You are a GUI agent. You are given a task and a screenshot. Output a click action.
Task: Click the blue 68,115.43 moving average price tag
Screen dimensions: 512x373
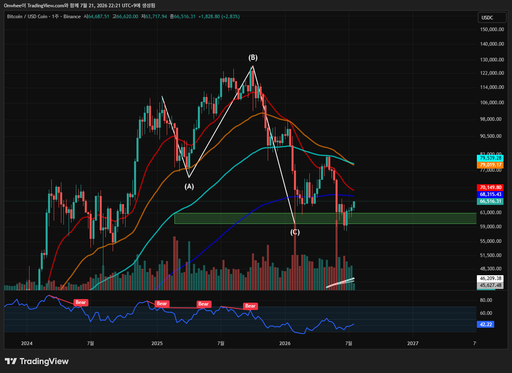490,194
